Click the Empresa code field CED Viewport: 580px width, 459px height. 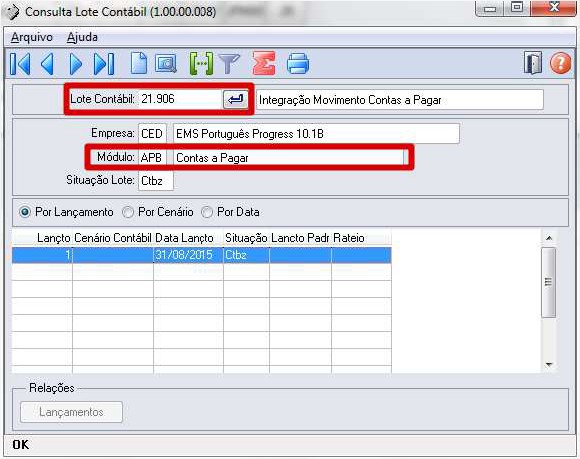click(x=152, y=134)
